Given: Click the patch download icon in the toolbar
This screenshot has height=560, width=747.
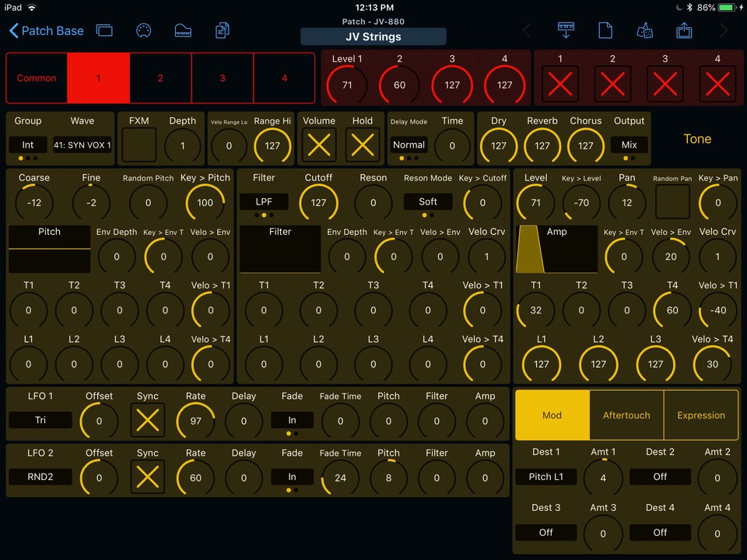Looking at the screenshot, I should (x=566, y=30).
